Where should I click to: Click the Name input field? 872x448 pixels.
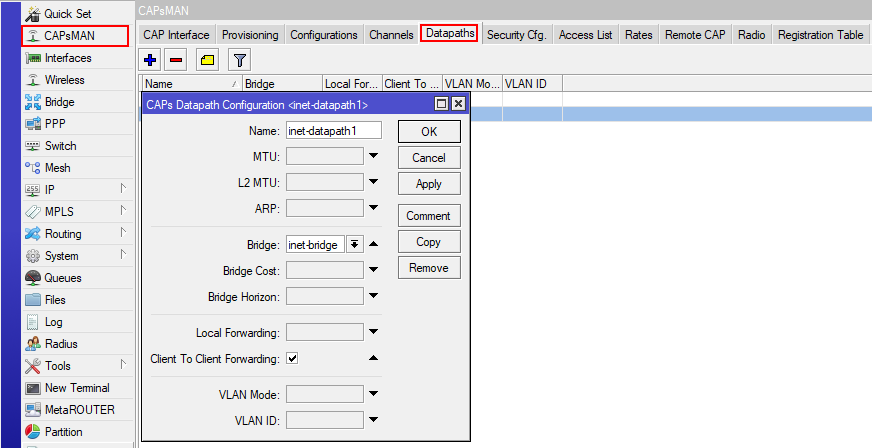click(x=333, y=130)
